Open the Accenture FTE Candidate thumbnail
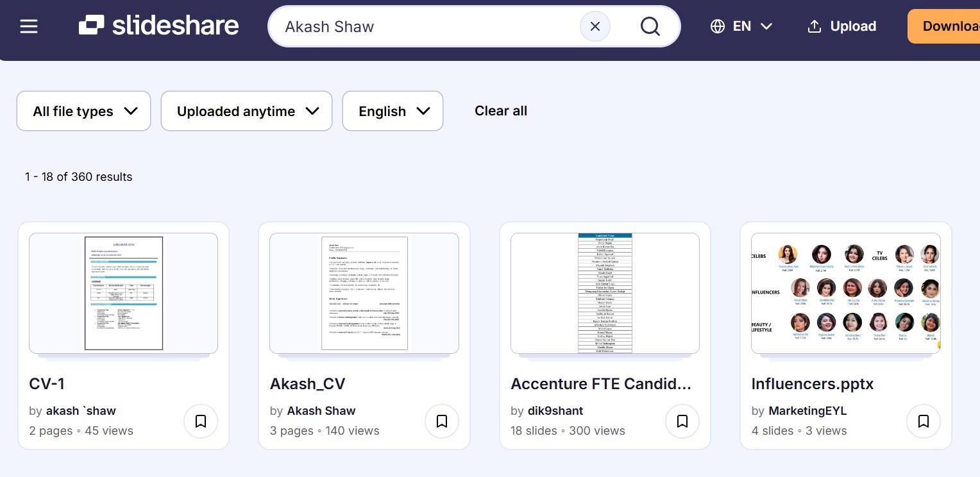Viewport: 980px width, 477px height. tap(605, 292)
